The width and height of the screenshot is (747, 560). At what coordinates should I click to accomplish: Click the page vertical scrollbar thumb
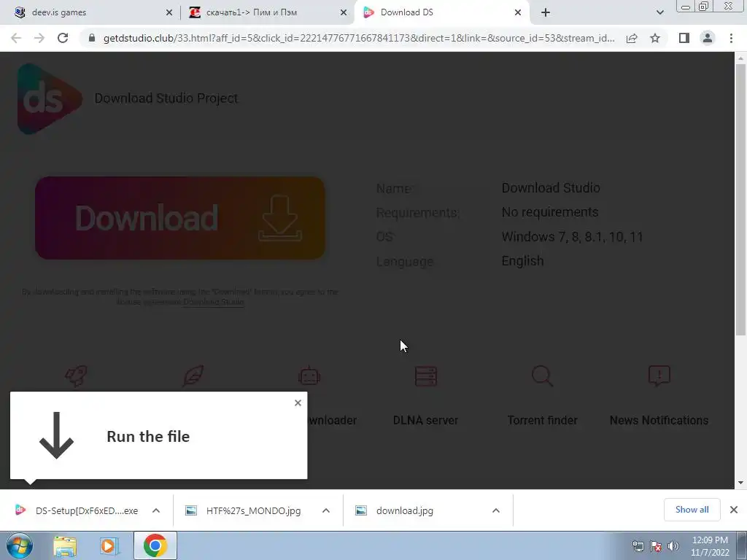tap(740, 200)
